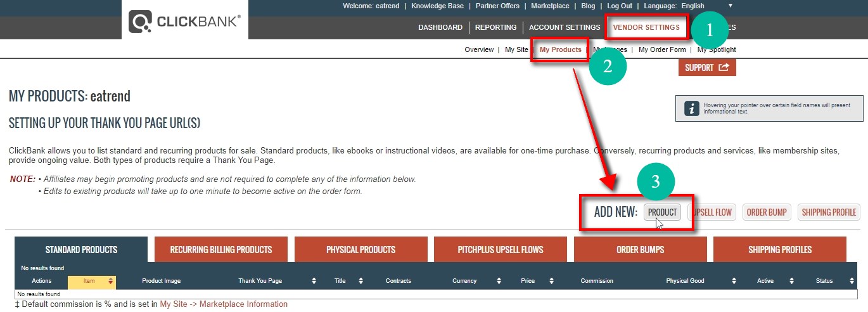Switch to the Standard Products tab
The width and height of the screenshot is (868, 312).
click(x=81, y=249)
